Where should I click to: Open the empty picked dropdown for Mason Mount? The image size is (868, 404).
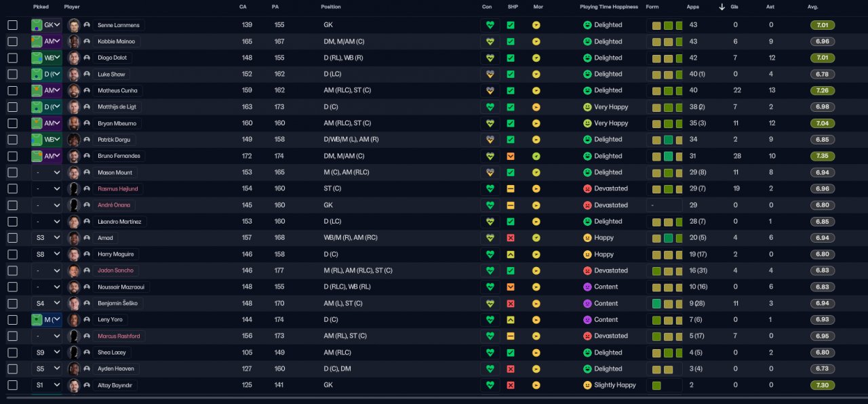[x=46, y=172]
